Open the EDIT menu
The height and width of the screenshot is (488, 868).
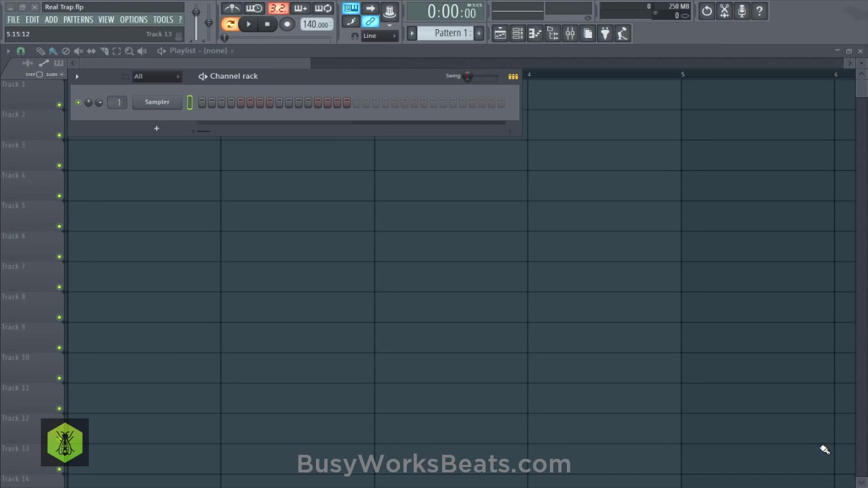pos(33,20)
